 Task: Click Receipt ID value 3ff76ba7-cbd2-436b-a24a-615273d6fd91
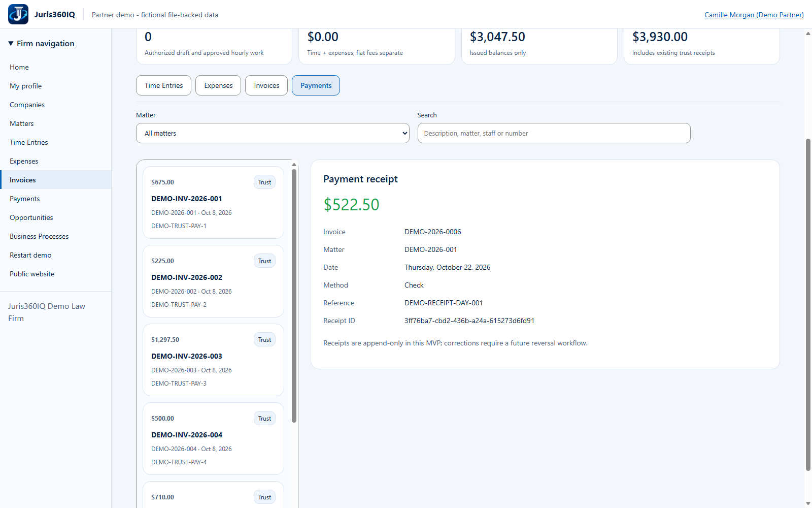coord(469,321)
